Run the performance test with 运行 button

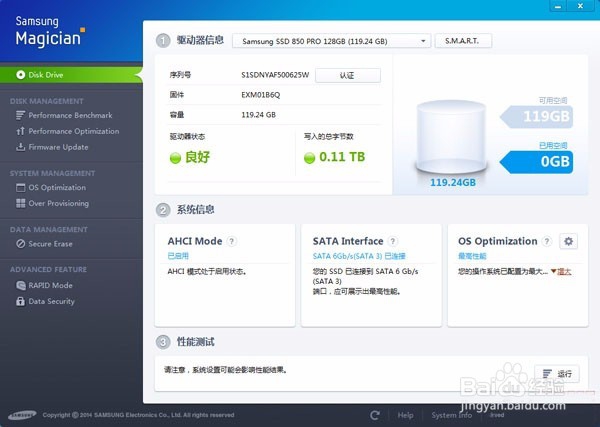[x=557, y=374]
